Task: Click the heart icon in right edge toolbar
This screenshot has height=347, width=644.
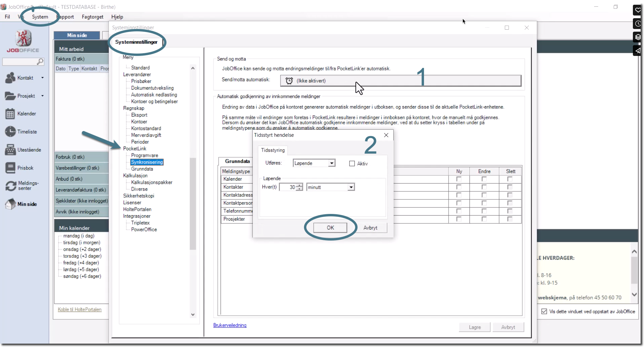Action: pos(638,10)
